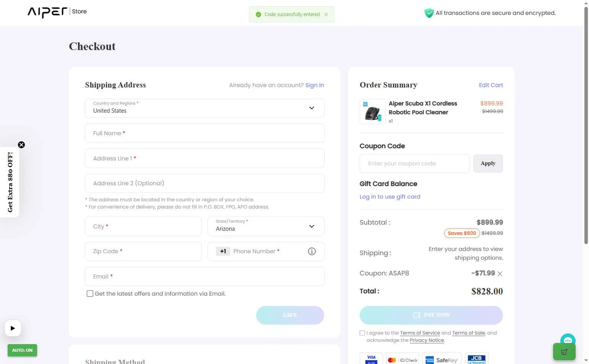Click the Visa payment badge
Viewport: 589px width, 364px height.
click(x=371, y=359)
